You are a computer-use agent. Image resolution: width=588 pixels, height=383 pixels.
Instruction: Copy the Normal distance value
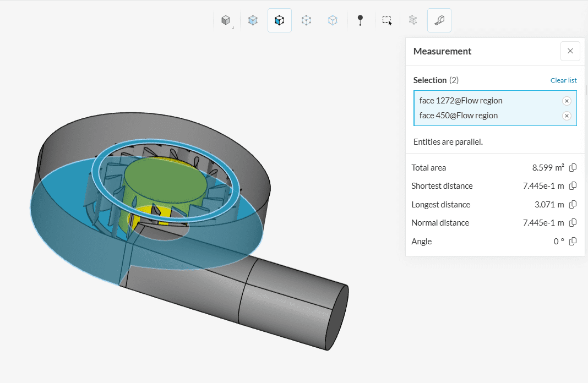(x=573, y=223)
